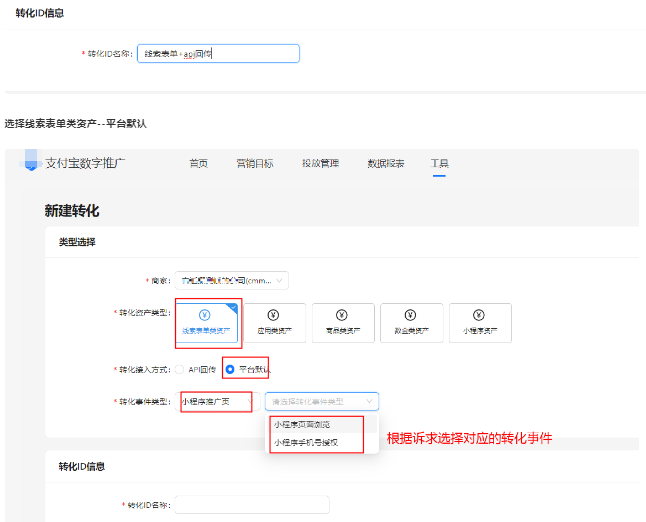Open the 请选择转化事件类型 dropdown

coord(322,401)
